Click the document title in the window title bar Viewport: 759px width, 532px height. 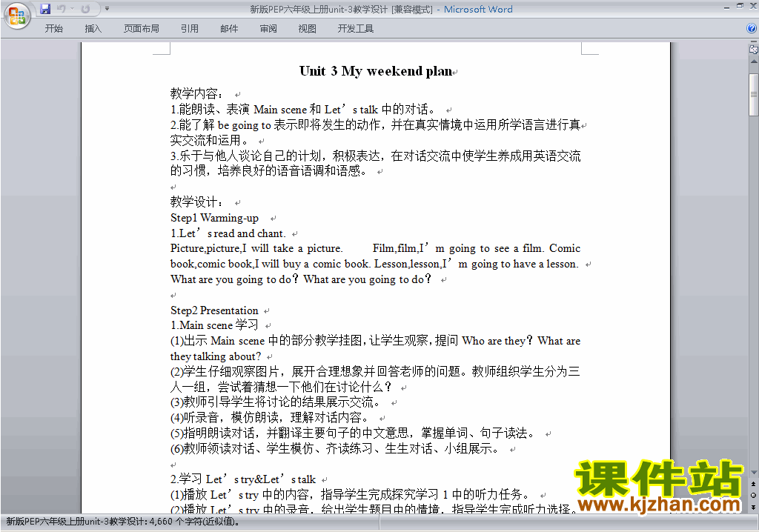[381, 9]
